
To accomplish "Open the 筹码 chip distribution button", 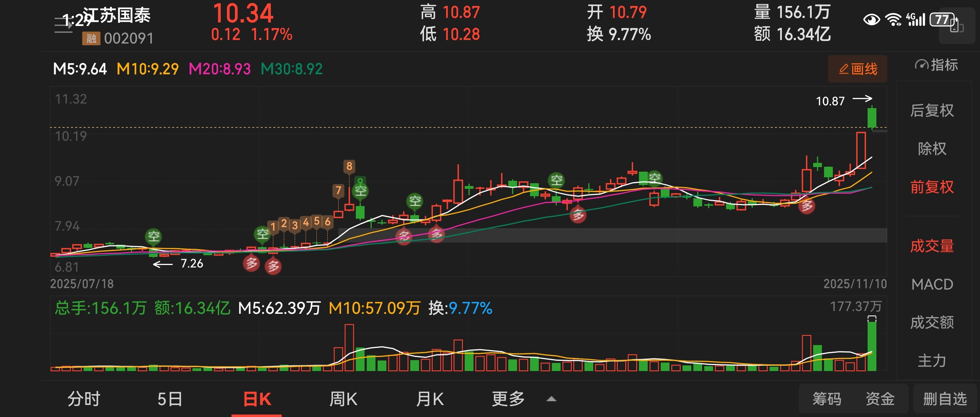I will (x=827, y=399).
